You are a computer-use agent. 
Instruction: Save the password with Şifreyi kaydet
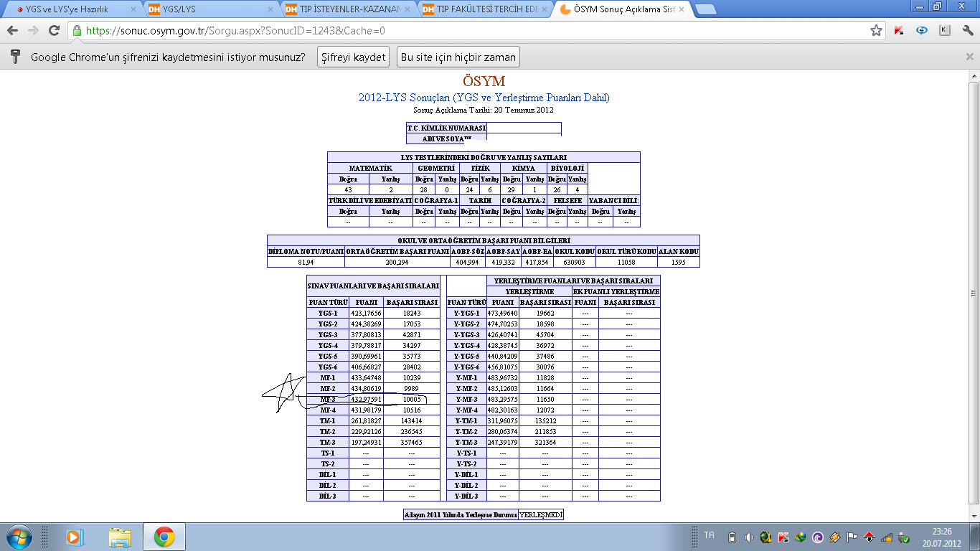[x=354, y=57]
